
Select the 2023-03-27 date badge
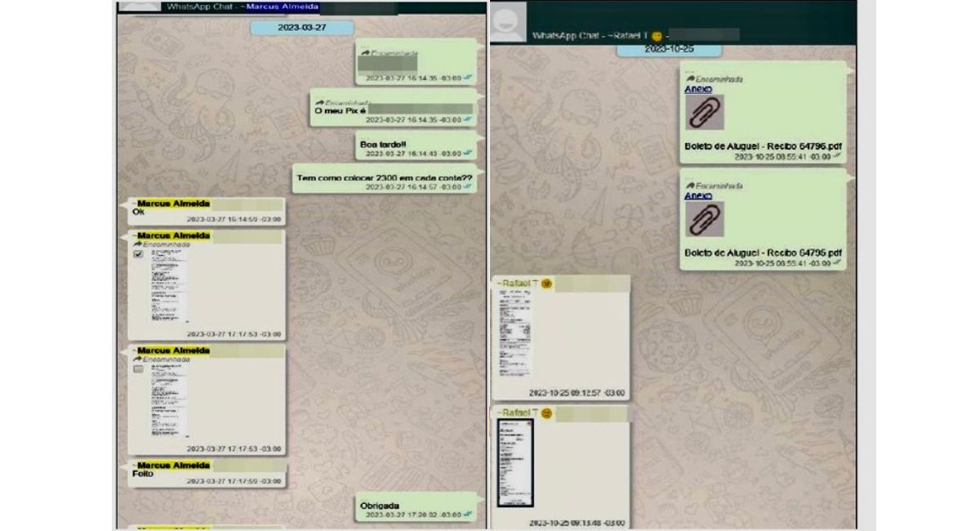(x=303, y=27)
